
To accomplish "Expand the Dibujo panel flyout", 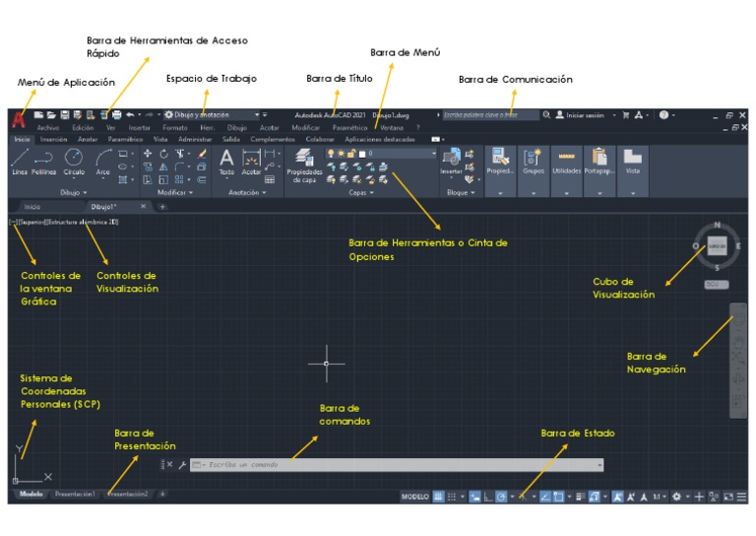I will 74,193.
